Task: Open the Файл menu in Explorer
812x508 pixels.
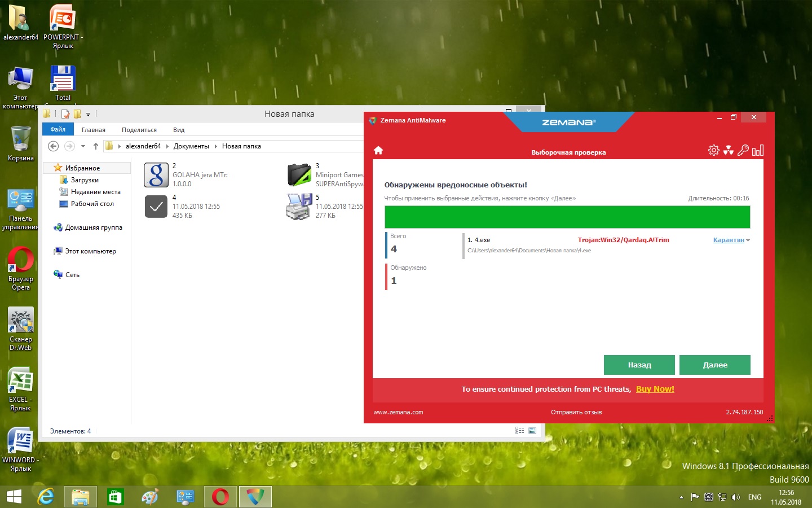Action: [58, 129]
